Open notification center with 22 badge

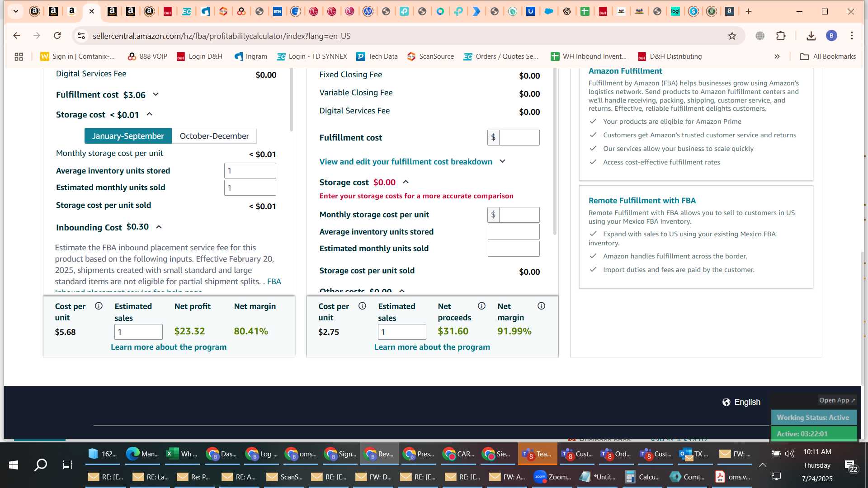pos(851,465)
